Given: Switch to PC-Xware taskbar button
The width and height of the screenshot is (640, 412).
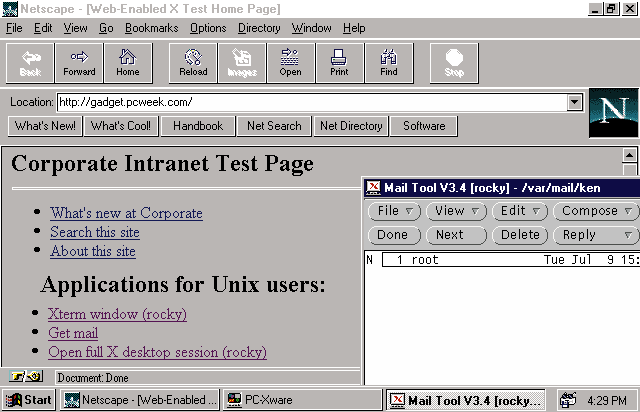Looking at the screenshot, I should pyautogui.click(x=302, y=400).
